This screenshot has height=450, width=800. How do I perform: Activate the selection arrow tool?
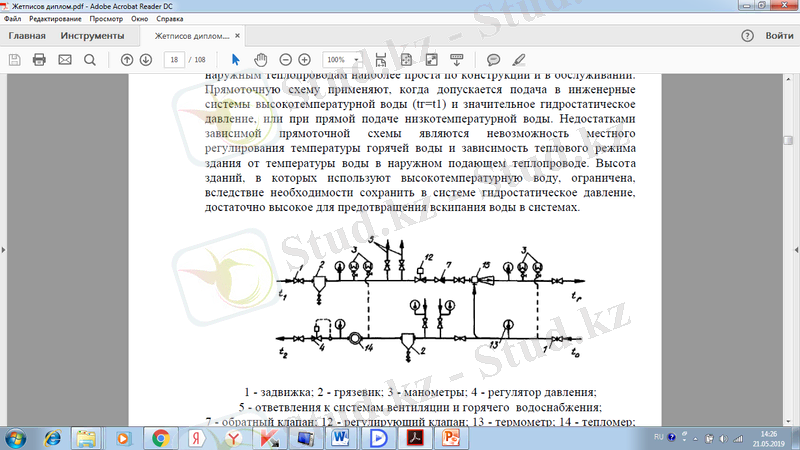236,59
